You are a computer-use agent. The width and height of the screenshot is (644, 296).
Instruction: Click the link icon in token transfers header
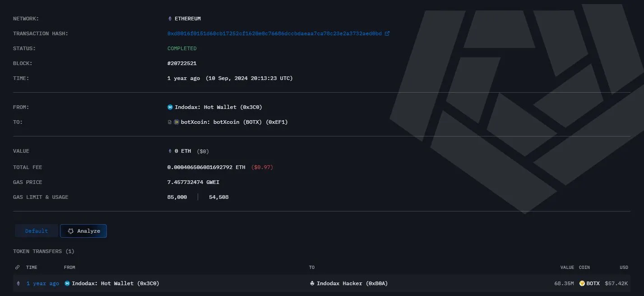(17, 267)
